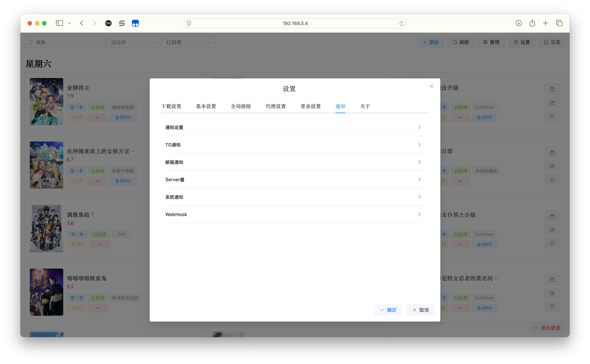Open the Settings (设置) gear icon
The height and width of the screenshot is (364, 590).
pyautogui.click(x=516, y=42)
